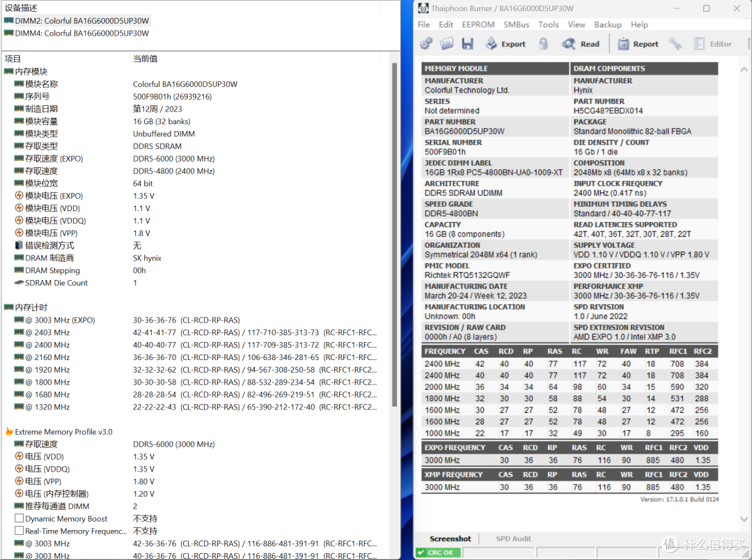Viewport: 752px width, 560px height.
Task: Click the 'Unbuffered DIMM' value
Action: 164,134
